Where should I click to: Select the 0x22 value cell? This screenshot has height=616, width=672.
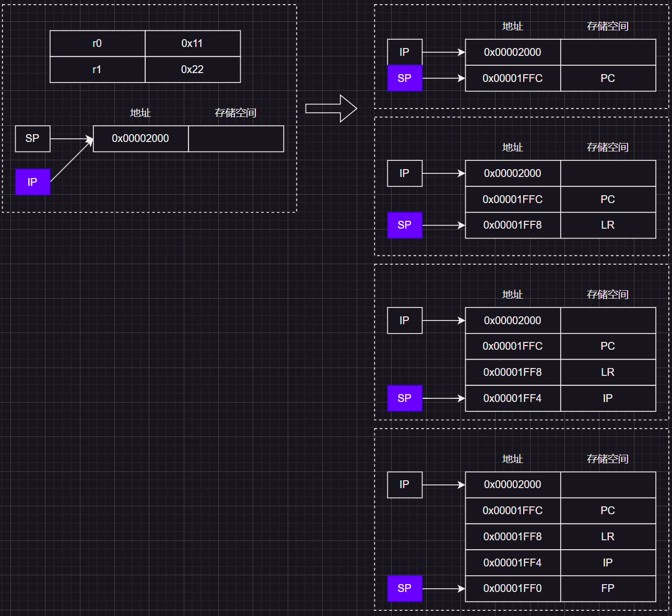(193, 69)
